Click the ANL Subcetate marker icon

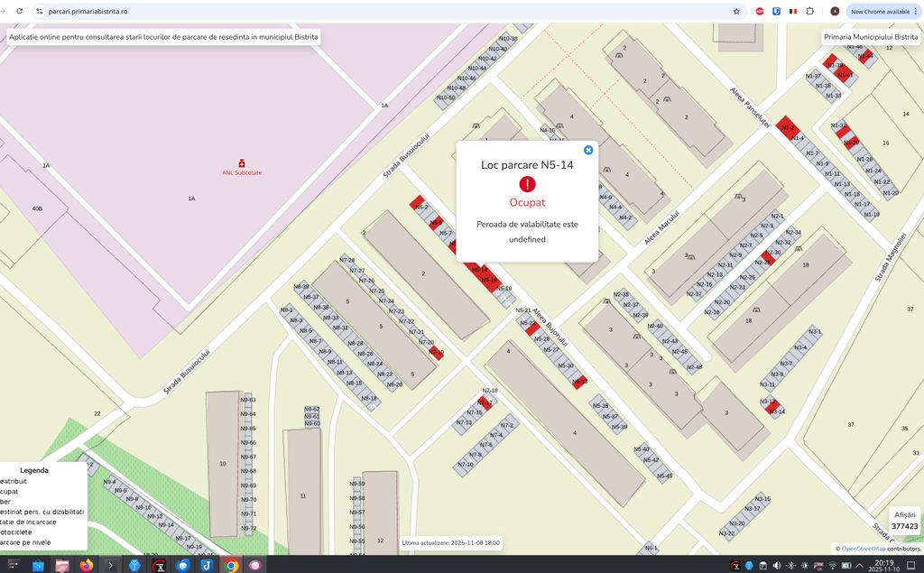241,163
